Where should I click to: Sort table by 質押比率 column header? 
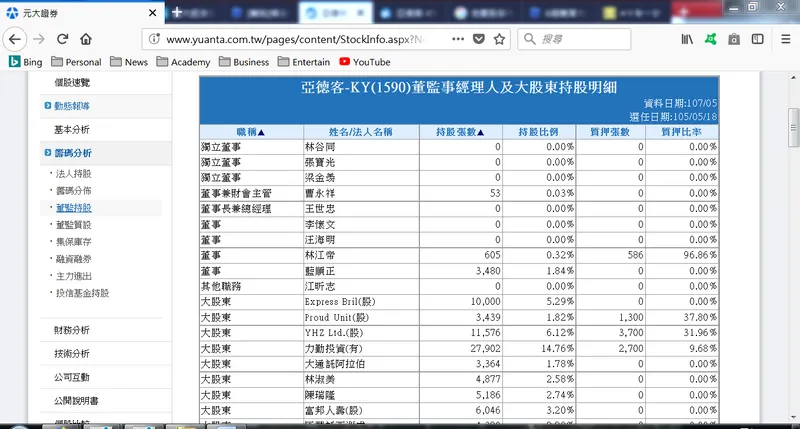click(681, 132)
